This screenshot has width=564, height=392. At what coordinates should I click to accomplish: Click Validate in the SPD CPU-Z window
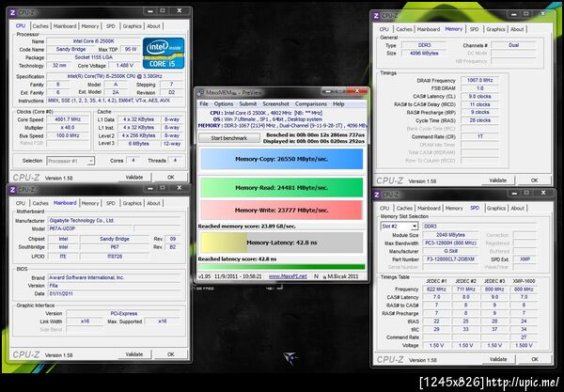498,359
